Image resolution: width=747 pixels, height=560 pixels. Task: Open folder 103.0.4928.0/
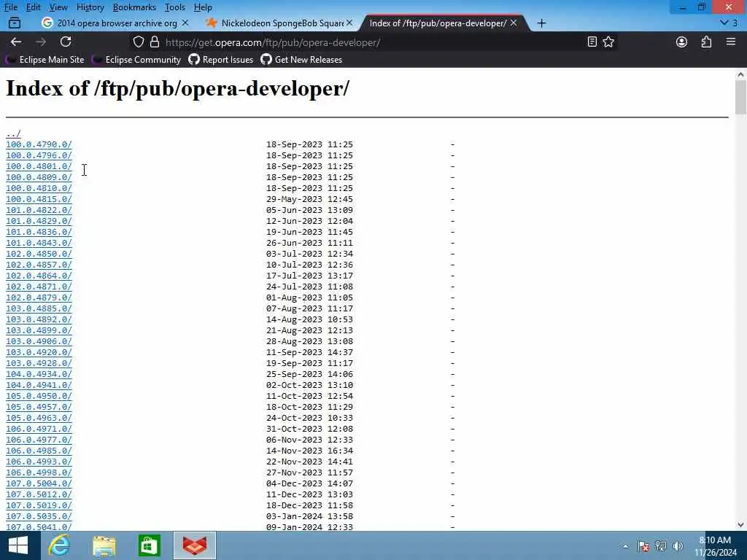coord(39,363)
